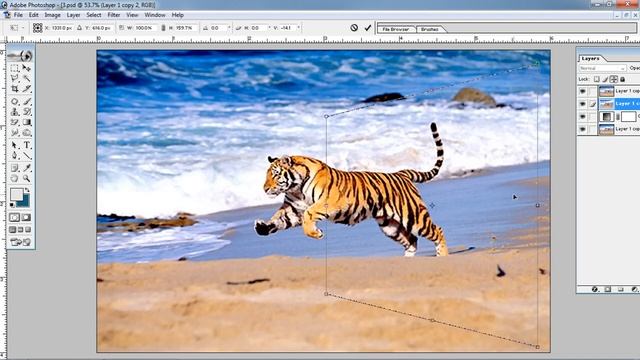Toggle lock position

[x=613, y=79]
